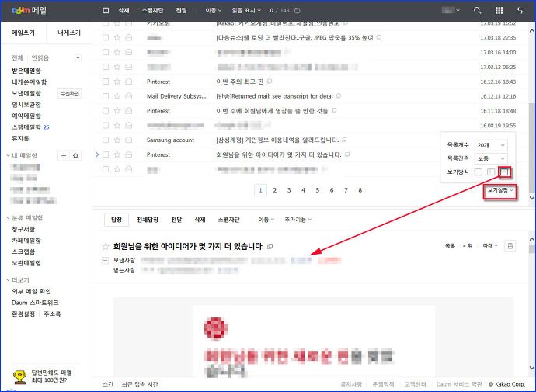Check the 16.08.19 19:55 email checkbox
The height and width of the screenshot is (392, 536).
tap(106, 126)
